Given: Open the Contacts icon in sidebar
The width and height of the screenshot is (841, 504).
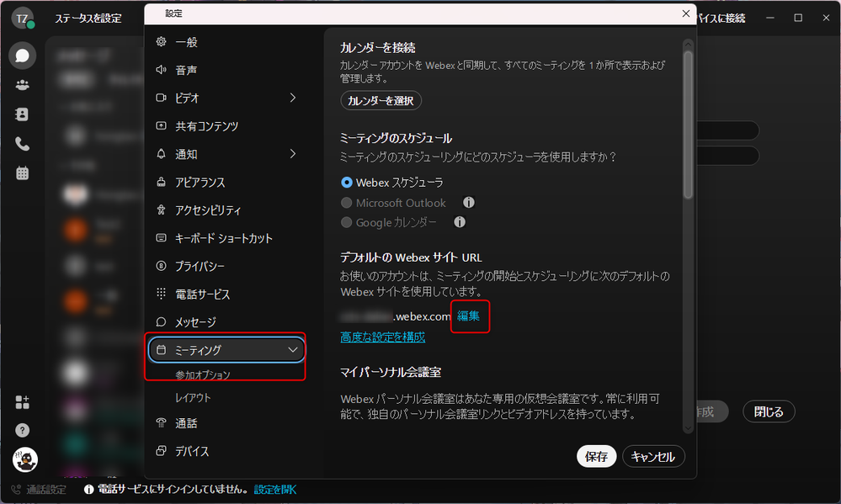Looking at the screenshot, I should pyautogui.click(x=22, y=114).
